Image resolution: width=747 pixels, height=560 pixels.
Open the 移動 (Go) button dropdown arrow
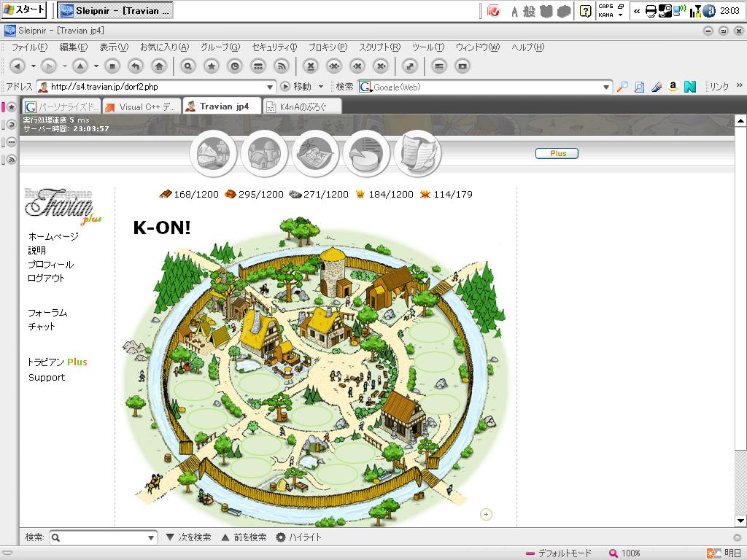[x=321, y=87]
